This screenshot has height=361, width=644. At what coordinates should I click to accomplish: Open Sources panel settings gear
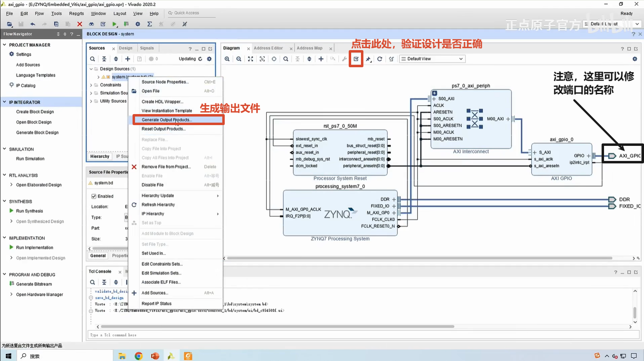click(x=209, y=59)
